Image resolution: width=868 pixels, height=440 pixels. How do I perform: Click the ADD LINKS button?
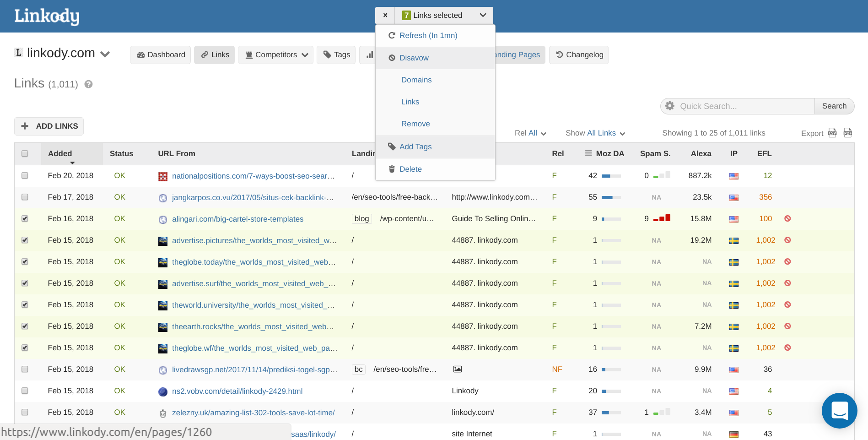coord(49,126)
